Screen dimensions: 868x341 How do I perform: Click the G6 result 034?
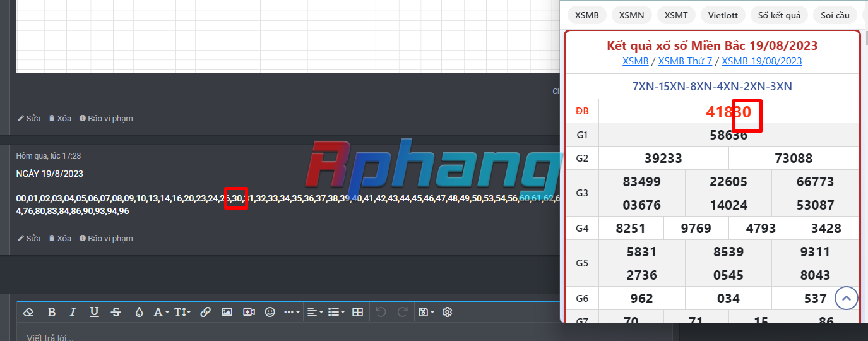pyautogui.click(x=728, y=298)
